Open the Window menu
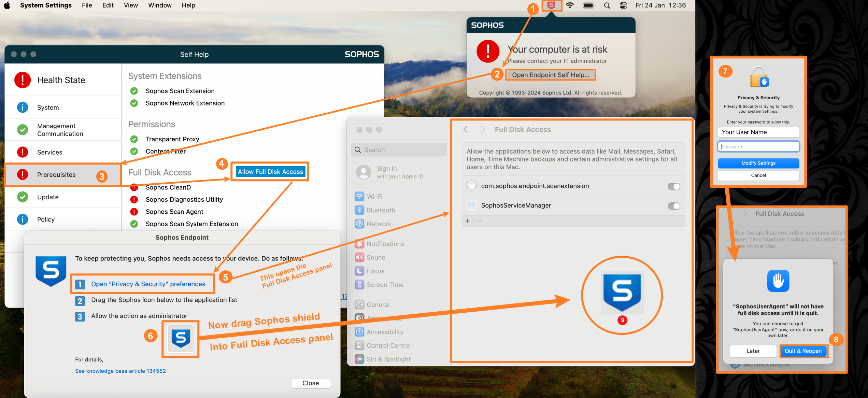The width and height of the screenshot is (868, 398). pyautogui.click(x=160, y=5)
